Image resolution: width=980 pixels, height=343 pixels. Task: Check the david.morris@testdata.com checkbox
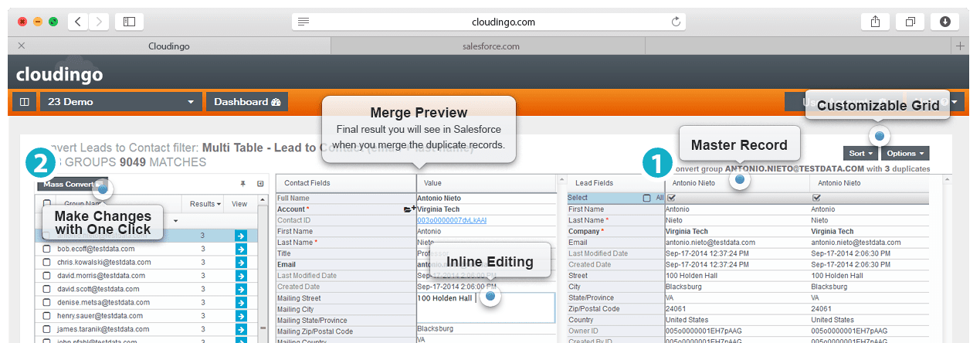click(x=46, y=275)
